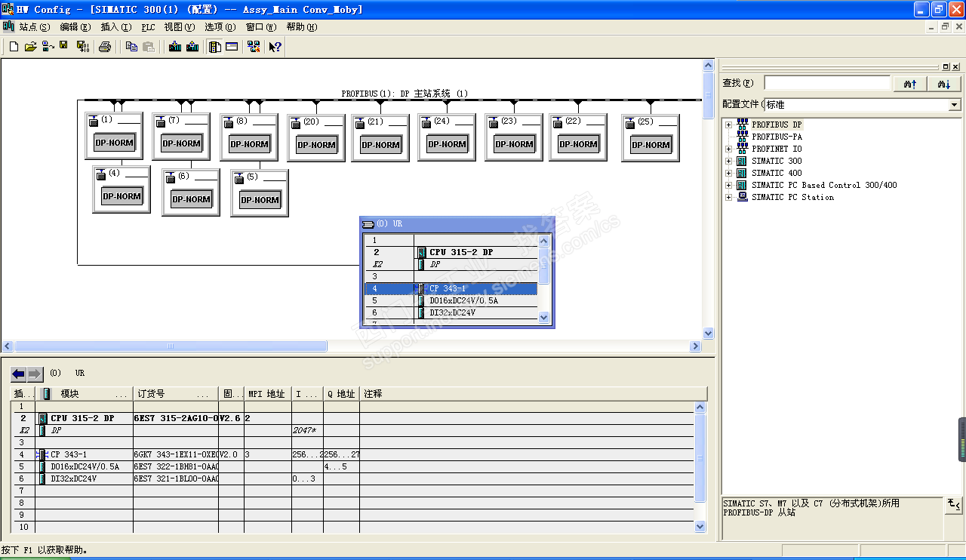The image size is (966, 560).
Task: Select the DP slave station (21)
Action: [380, 138]
